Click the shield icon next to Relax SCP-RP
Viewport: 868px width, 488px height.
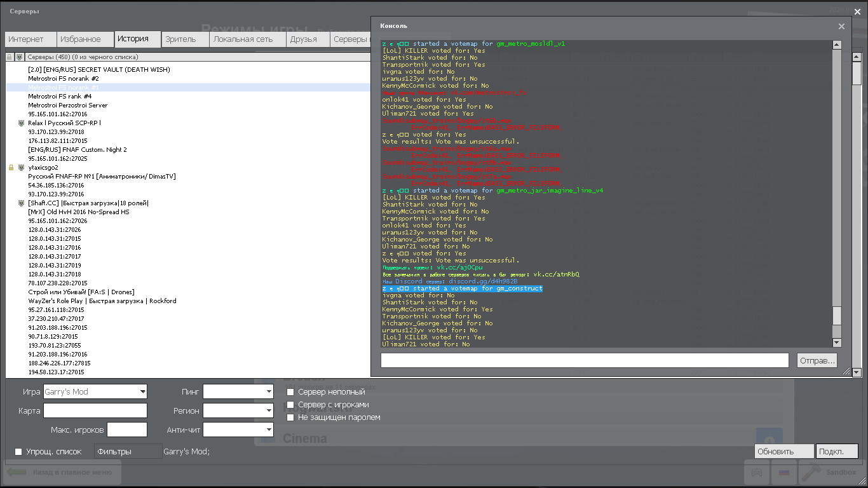[21, 123]
